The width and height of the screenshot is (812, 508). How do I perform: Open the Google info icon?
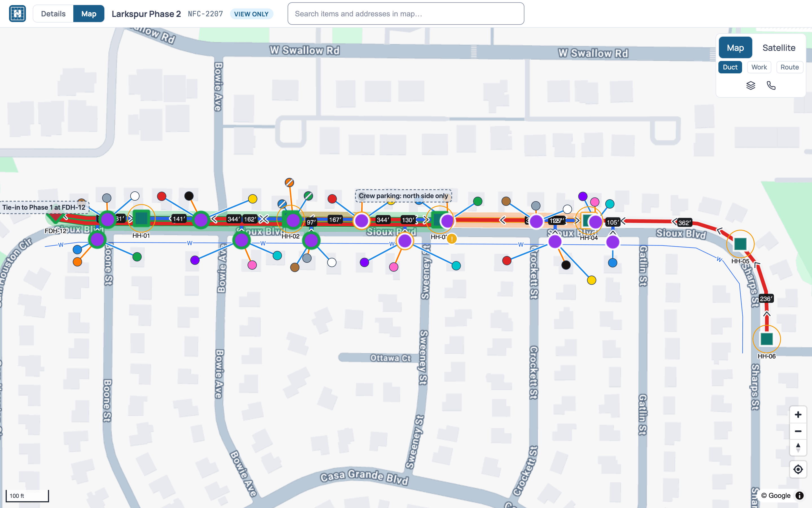pos(800,496)
